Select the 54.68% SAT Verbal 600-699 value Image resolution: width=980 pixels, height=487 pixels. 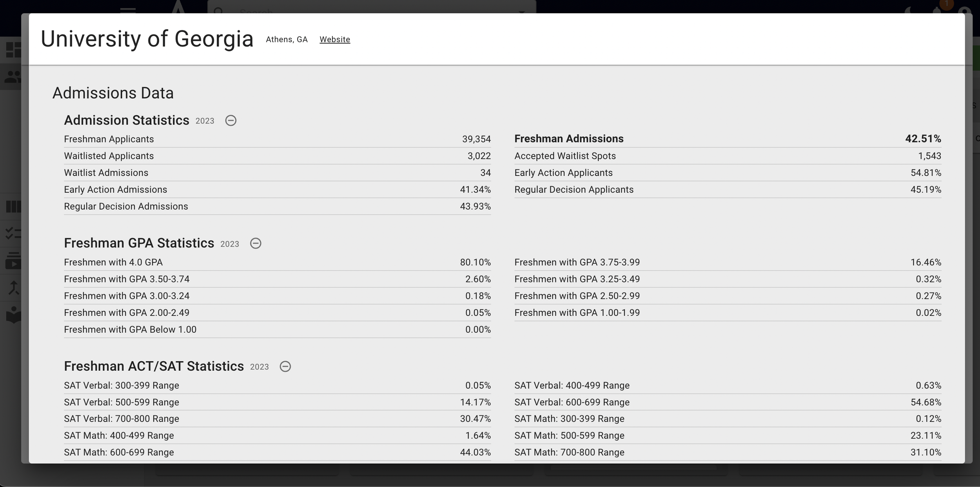(926, 402)
